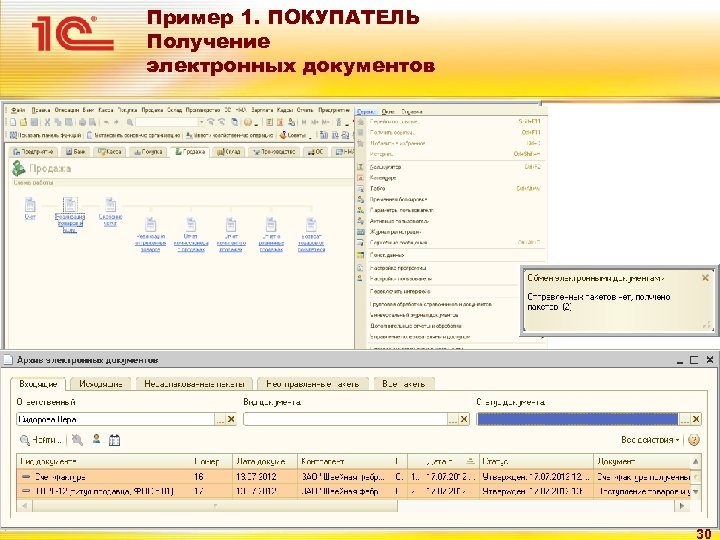Image resolution: width=720 pixels, height=540 pixels.
Task: Click the Print icon in the toolbar
Action: [82, 122]
